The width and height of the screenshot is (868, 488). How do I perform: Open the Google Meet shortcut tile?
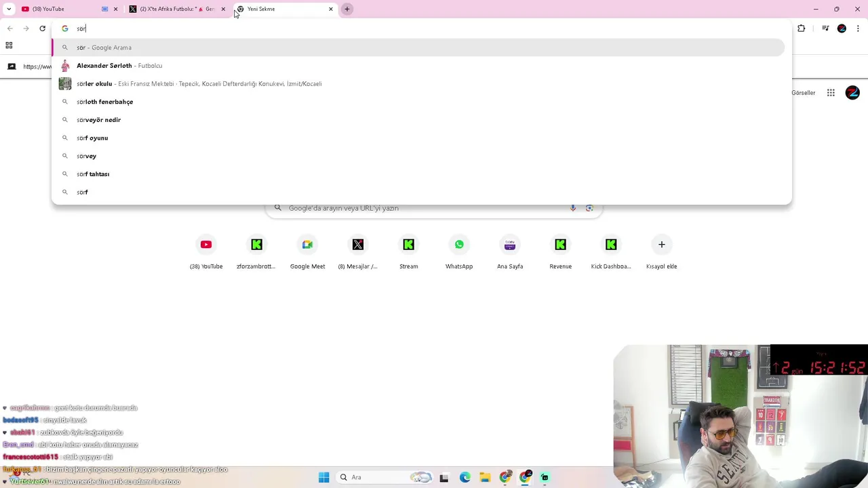click(307, 252)
